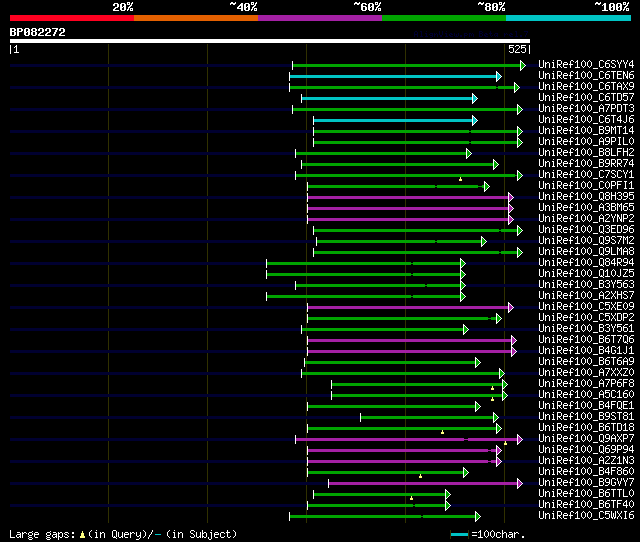Click the query name BP082272
This screenshot has width=640, height=542.
click(38, 32)
